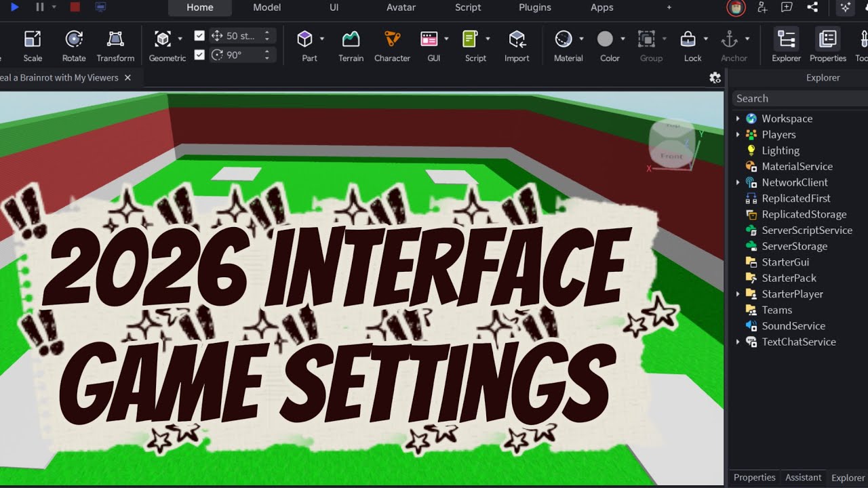Insert a Script from the toolbar
The height and width of the screenshot is (488, 868).
coord(470,39)
